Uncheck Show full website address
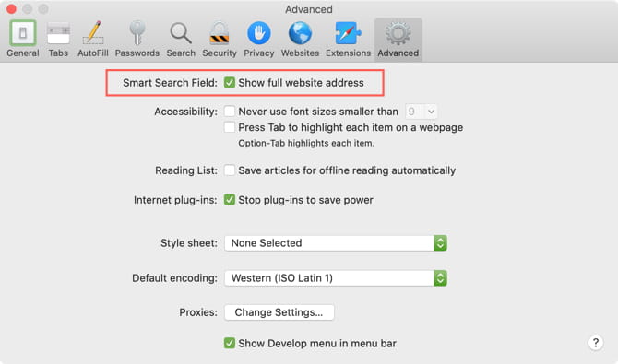618x364 pixels. [230, 83]
